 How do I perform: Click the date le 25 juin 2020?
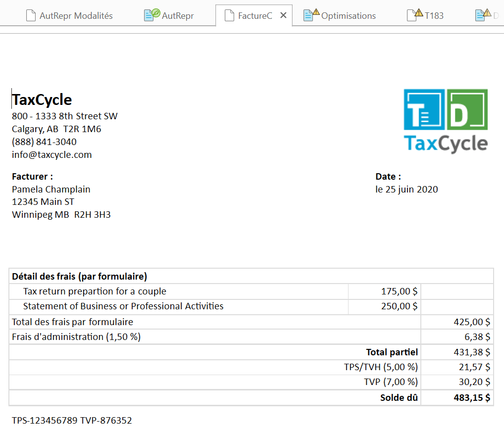[x=406, y=189]
